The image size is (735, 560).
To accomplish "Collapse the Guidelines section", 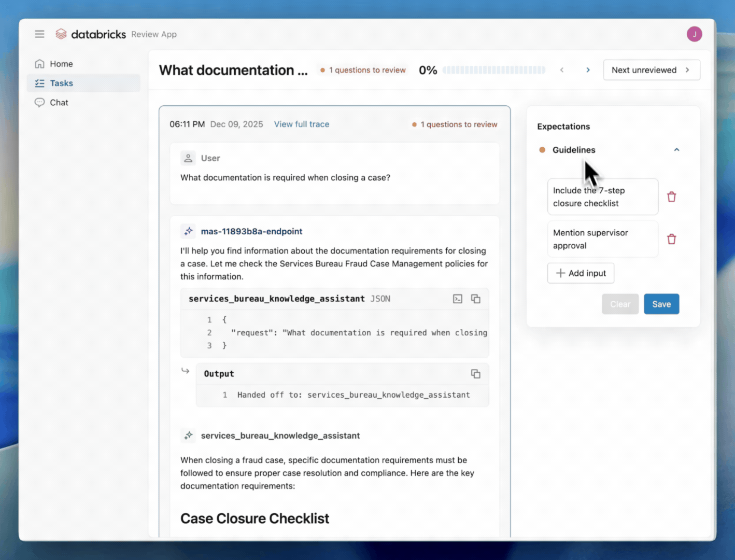I will (x=676, y=149).
